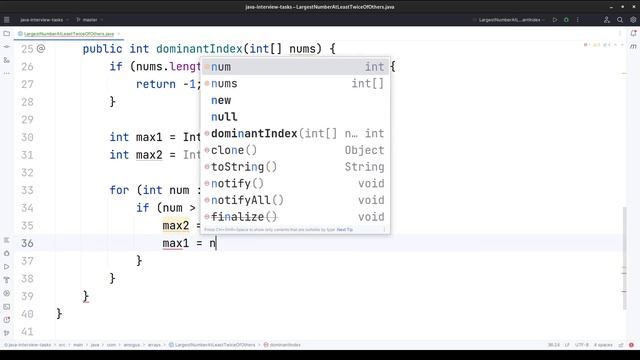640x360 pixels.
Task: Choose 'notify()' completion suggestion
Action: tap(295, 183)
